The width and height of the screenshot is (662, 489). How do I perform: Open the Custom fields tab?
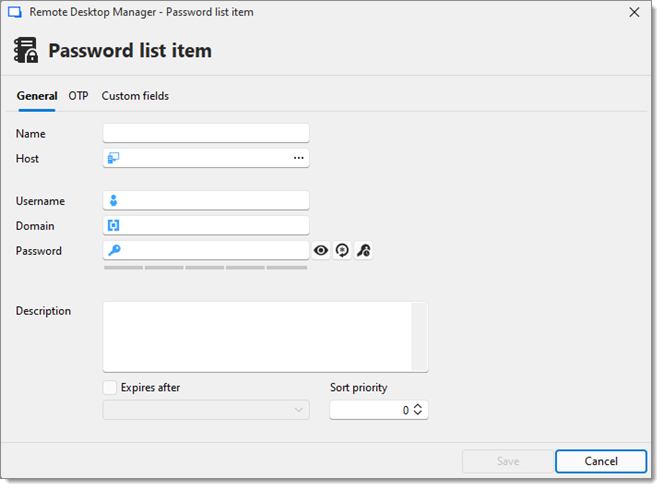click(135, 96)
